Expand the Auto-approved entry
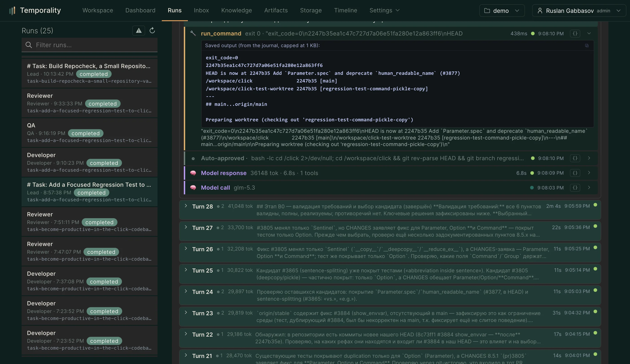 point(589,158)
